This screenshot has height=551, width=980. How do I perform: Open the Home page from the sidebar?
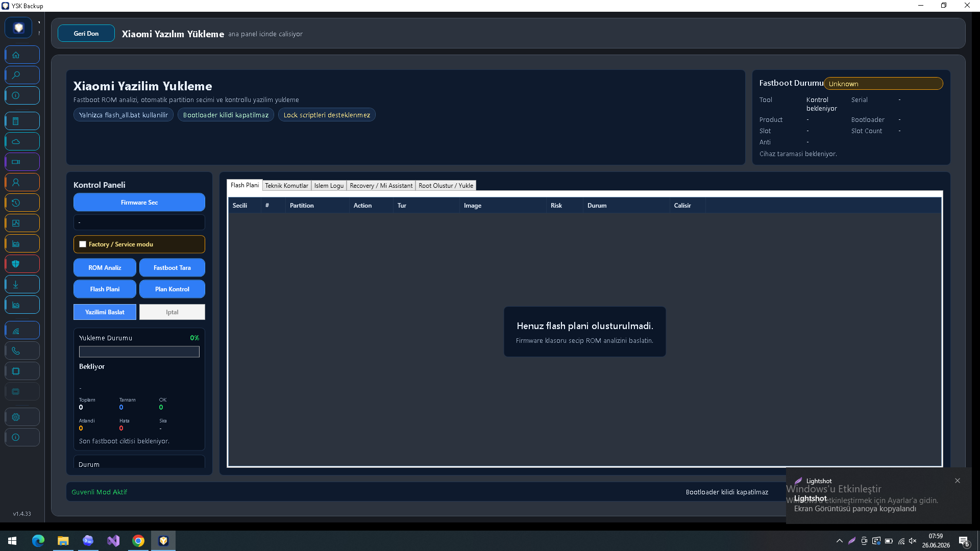coord(22,55)
